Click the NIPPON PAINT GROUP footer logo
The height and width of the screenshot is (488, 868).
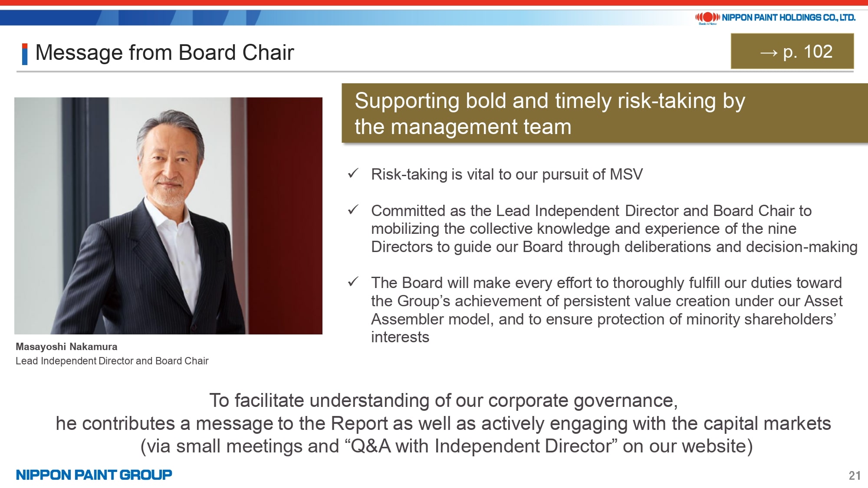[94, 475]
